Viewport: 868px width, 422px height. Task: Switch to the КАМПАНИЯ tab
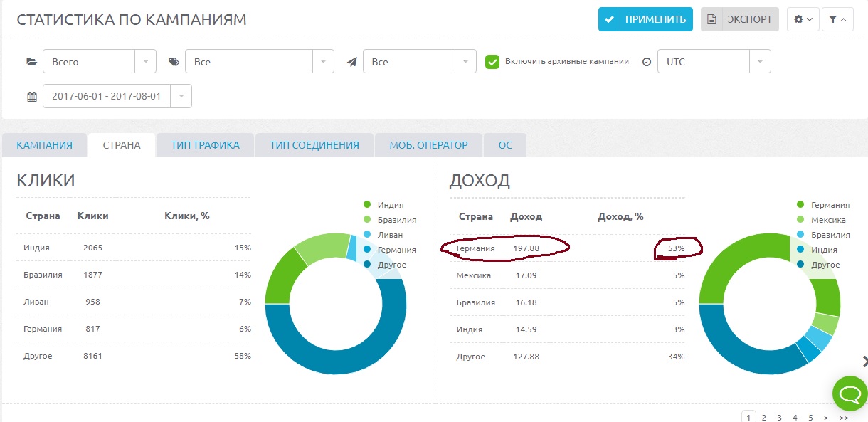(44, 145)
